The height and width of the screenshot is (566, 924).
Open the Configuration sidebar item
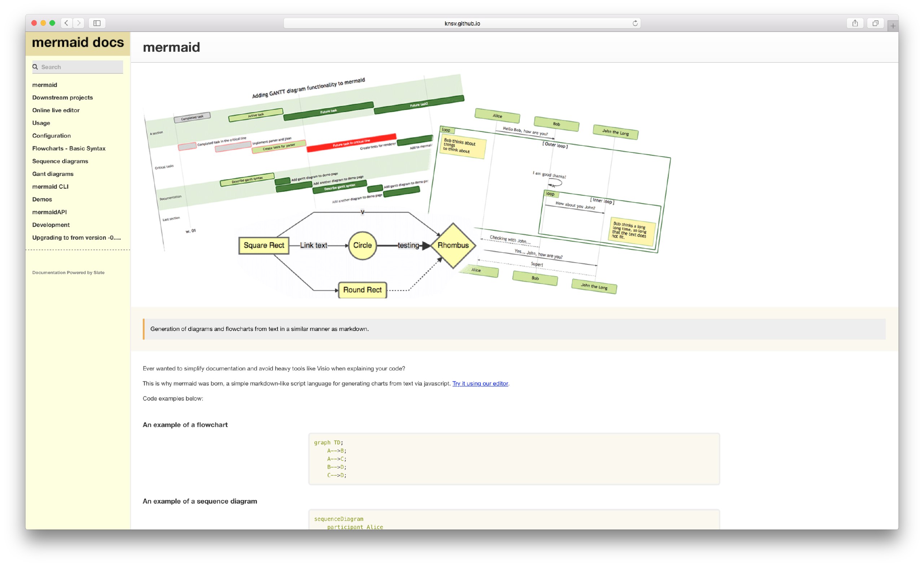[x=51, y=136]
